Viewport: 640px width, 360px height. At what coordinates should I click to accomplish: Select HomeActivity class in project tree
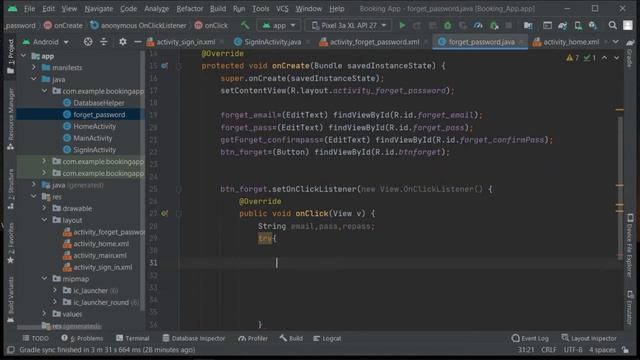pos(94,126)
